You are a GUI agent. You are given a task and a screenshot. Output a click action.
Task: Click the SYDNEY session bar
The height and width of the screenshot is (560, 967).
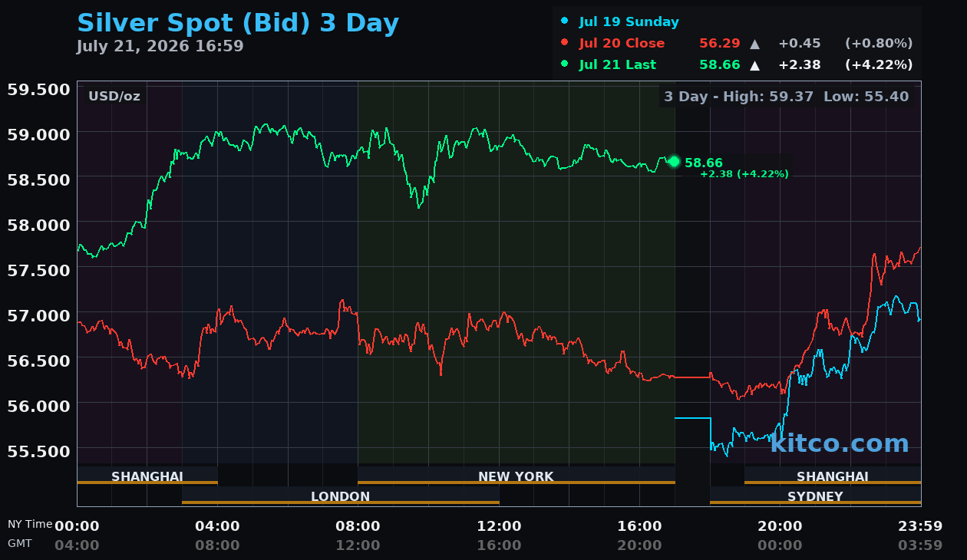(815, 496)
